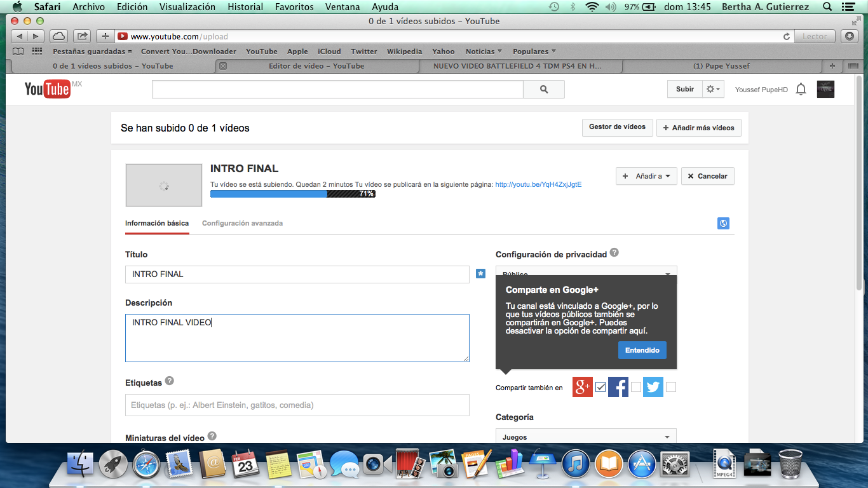Click the Twitter share icon
868x488 pixels.
pos(653,387)
